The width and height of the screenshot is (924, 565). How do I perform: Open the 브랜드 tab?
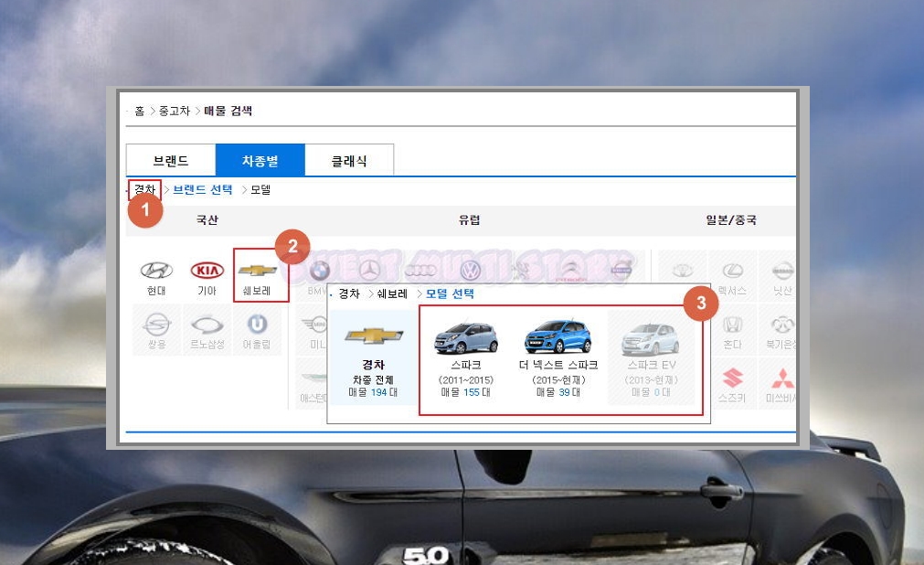171,160
